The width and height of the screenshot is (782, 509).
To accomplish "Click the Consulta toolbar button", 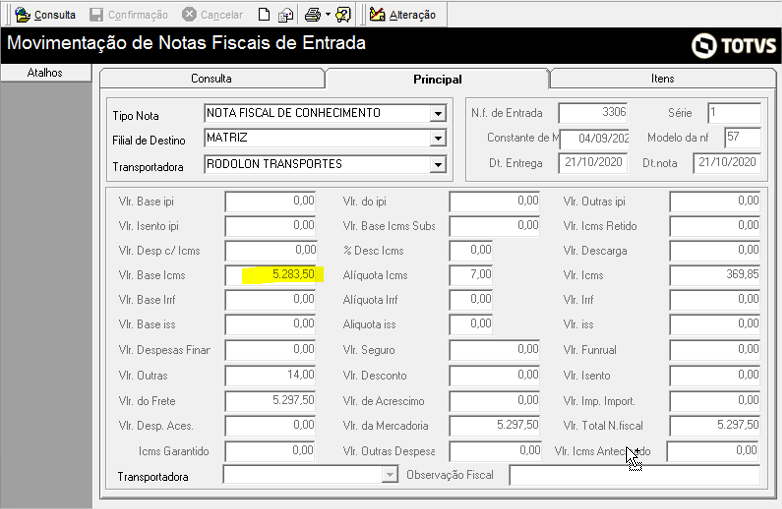I will 45,15.
